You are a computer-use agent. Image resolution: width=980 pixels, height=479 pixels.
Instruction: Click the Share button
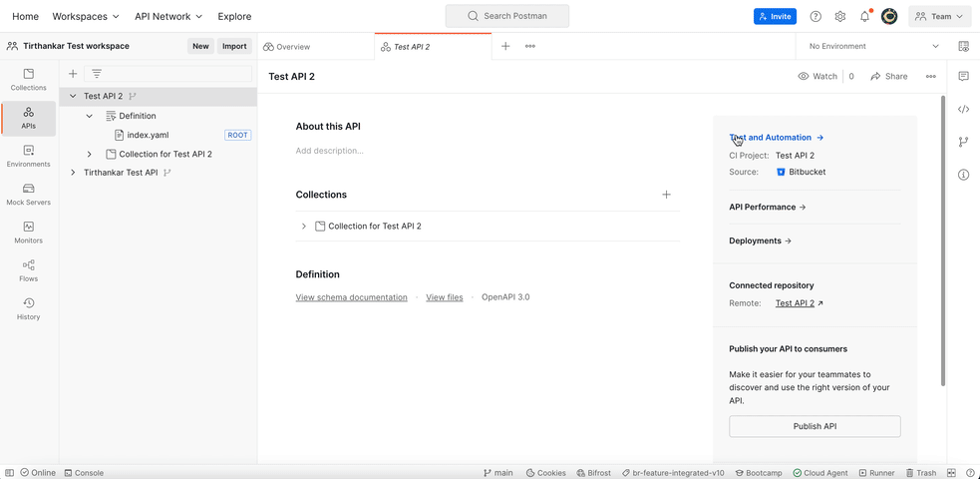[x=888, y=76]
